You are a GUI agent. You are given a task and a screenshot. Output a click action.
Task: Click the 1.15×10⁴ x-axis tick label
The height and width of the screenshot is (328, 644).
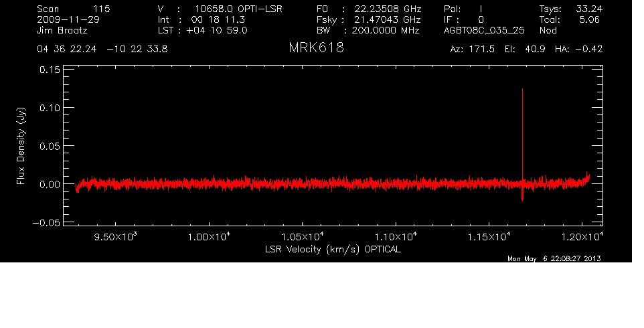489,237
